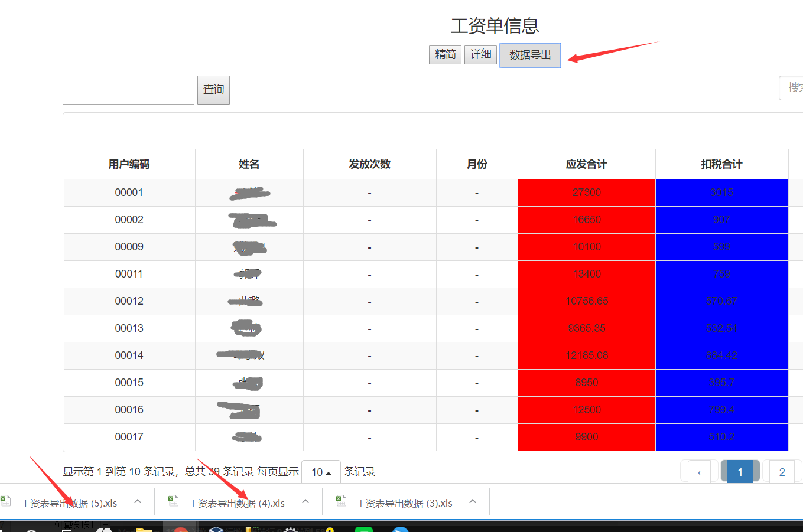Click the blue 扣税合计 cell 799.4
Image resolution: width=803 pixels, height=532 pixels.
click(x=722, y=410)
